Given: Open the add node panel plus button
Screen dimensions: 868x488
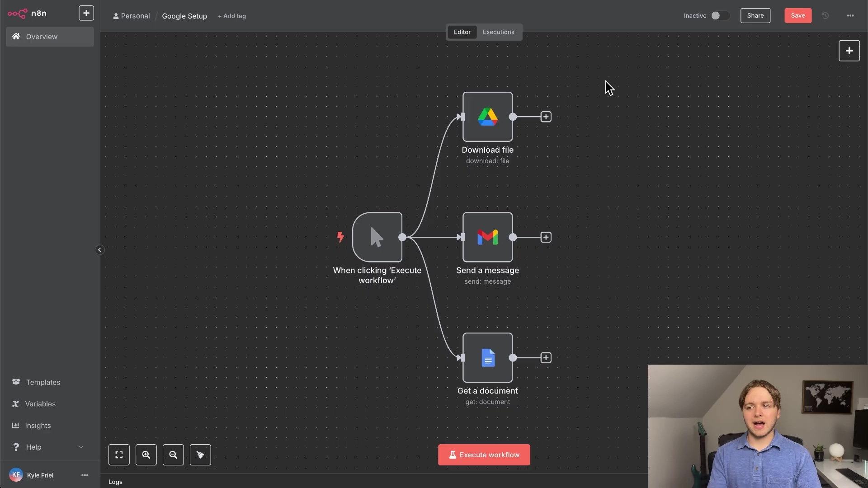Looking at the screenshot, I should point(849,51).
